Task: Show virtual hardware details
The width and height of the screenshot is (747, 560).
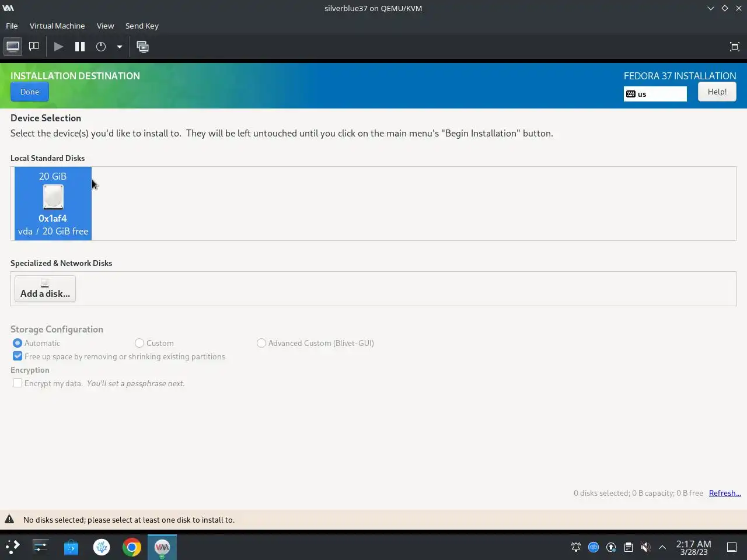Action: coord(34,47)
